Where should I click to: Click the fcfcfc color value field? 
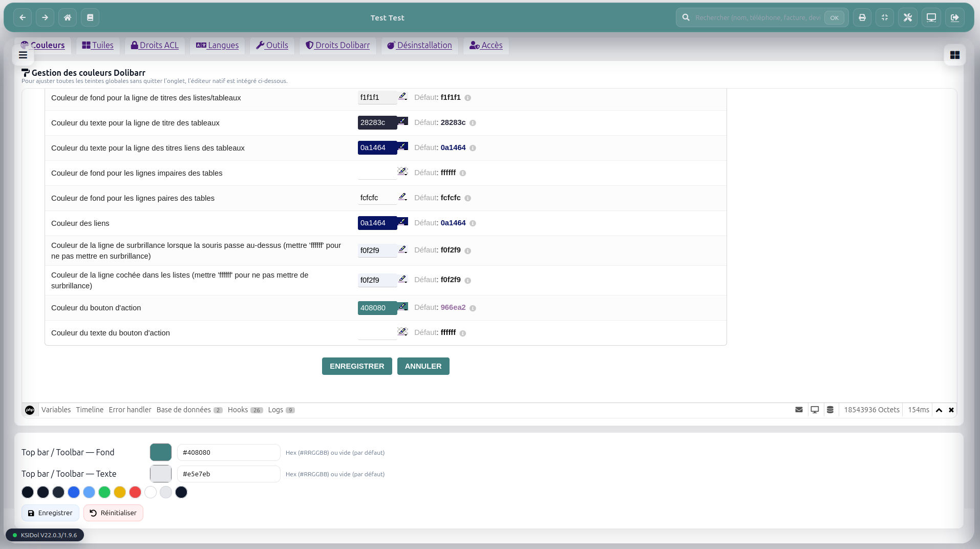click(377, 198)
